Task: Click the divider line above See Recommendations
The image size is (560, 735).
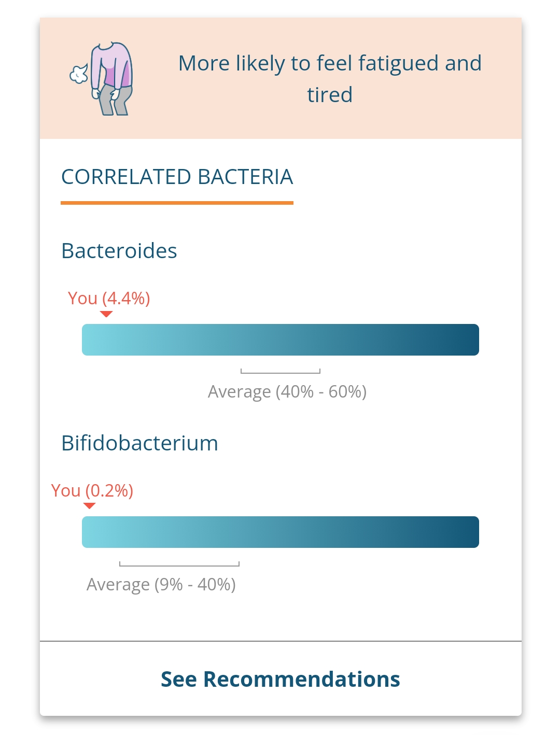Action: [x=281, y=641]
